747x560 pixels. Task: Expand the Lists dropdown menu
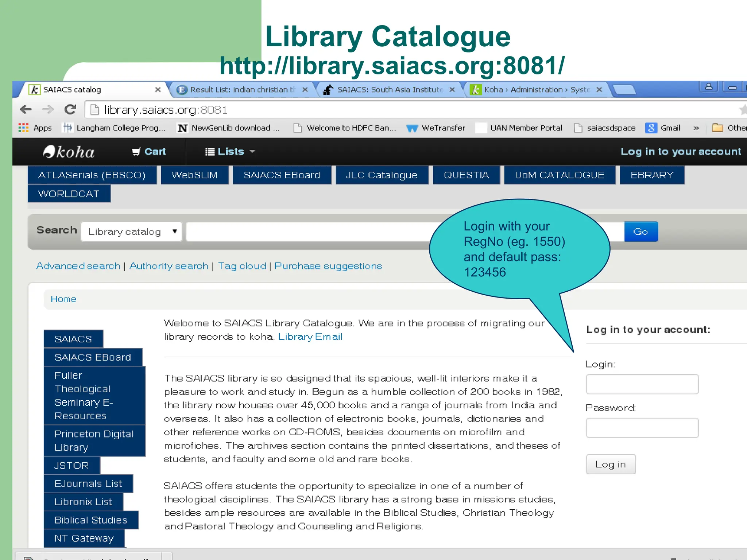coord(230,152)
